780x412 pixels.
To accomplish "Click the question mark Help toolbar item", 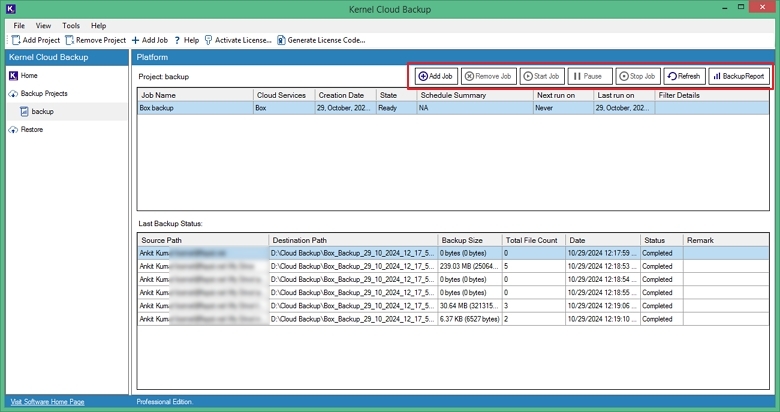I will [187, 40].
